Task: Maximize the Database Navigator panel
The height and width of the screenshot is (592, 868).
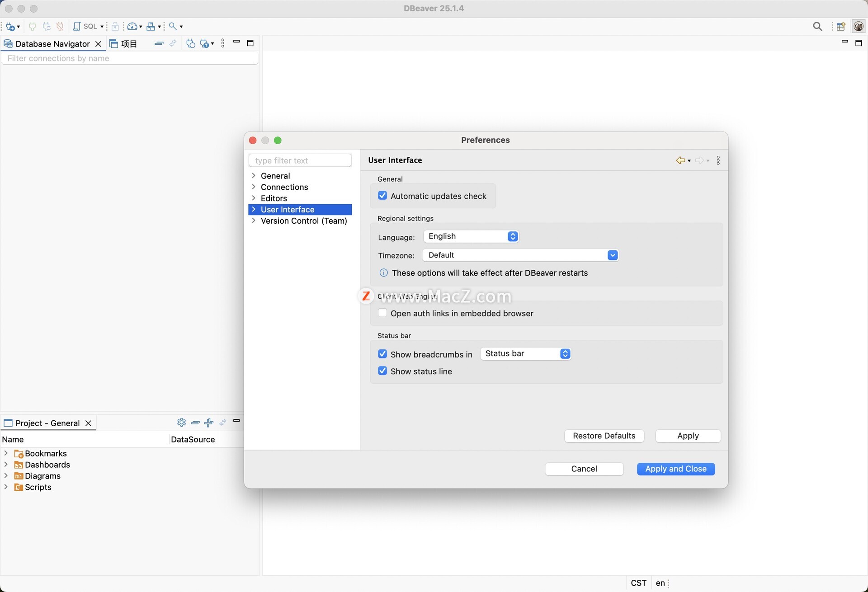Action: coord(250,43)
